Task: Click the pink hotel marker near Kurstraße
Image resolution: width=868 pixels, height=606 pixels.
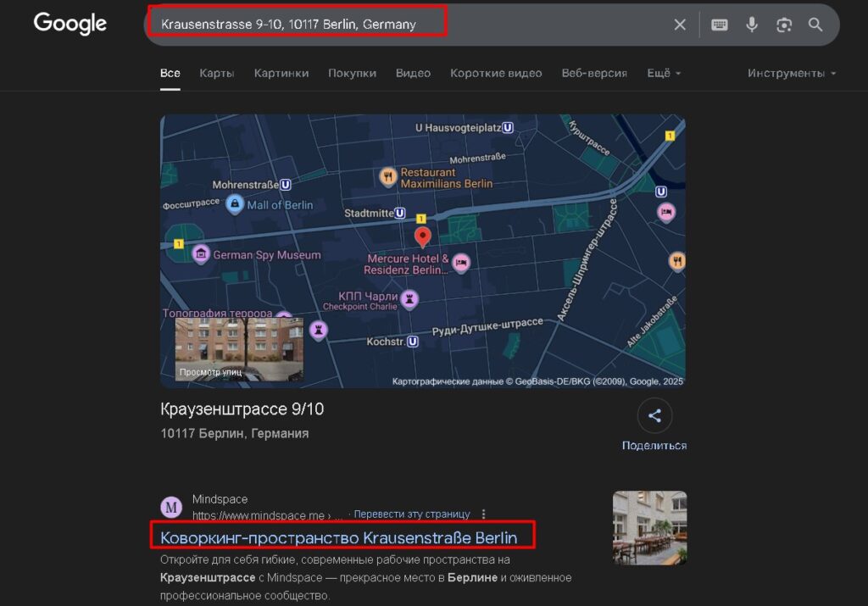Action: click(x=666, y=212)
